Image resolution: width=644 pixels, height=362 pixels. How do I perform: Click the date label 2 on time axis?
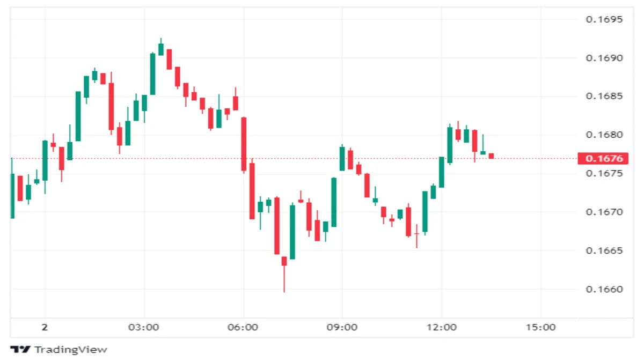click(45, 327)
